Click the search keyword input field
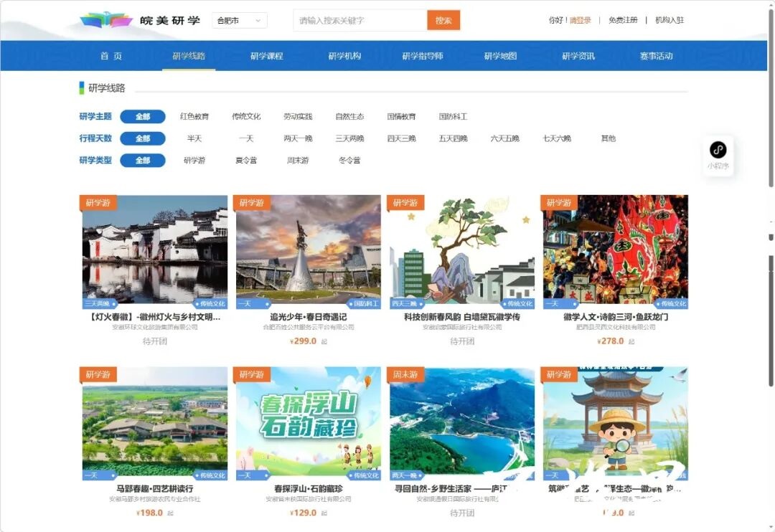The width and height of the screenshot is (775, 532). tap(360, 21)
